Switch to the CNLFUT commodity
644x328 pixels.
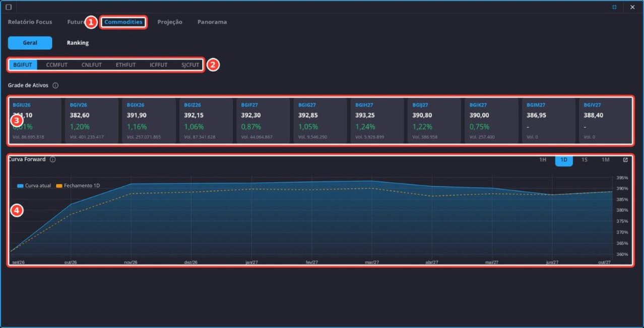point(92,65)
